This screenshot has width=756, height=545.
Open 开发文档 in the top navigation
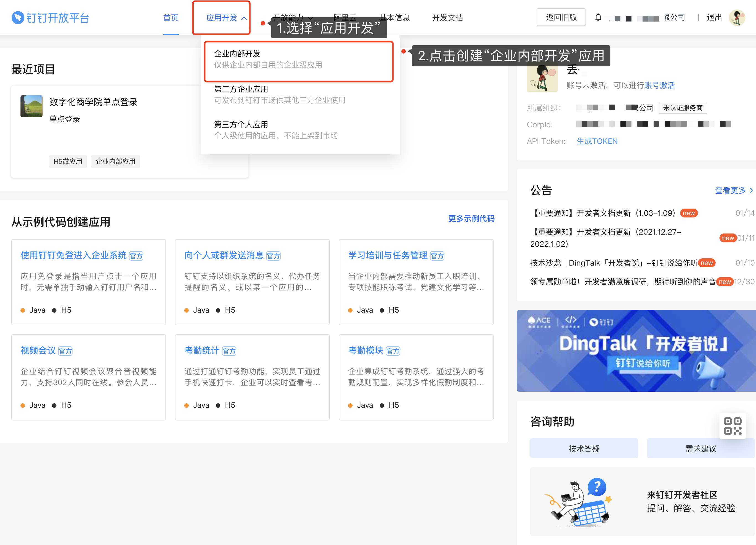pos(447,18)
